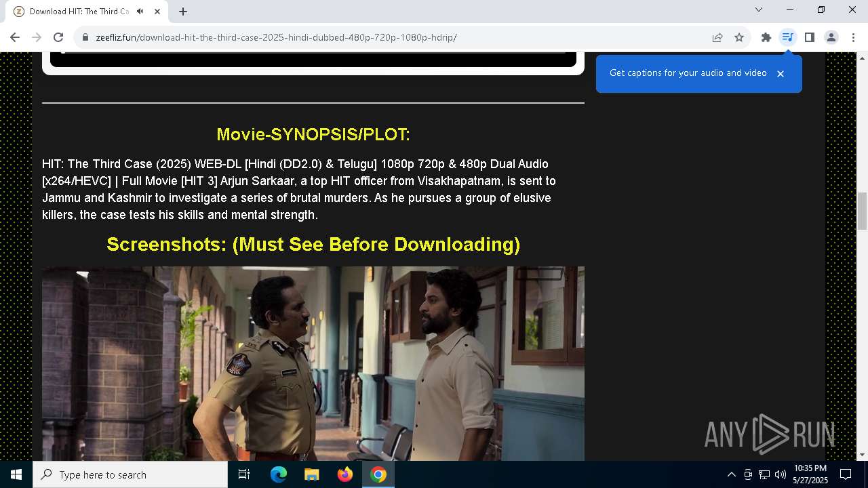Mute tab audio speaker icon
This screenshot has width=868, height=488.
140,12
